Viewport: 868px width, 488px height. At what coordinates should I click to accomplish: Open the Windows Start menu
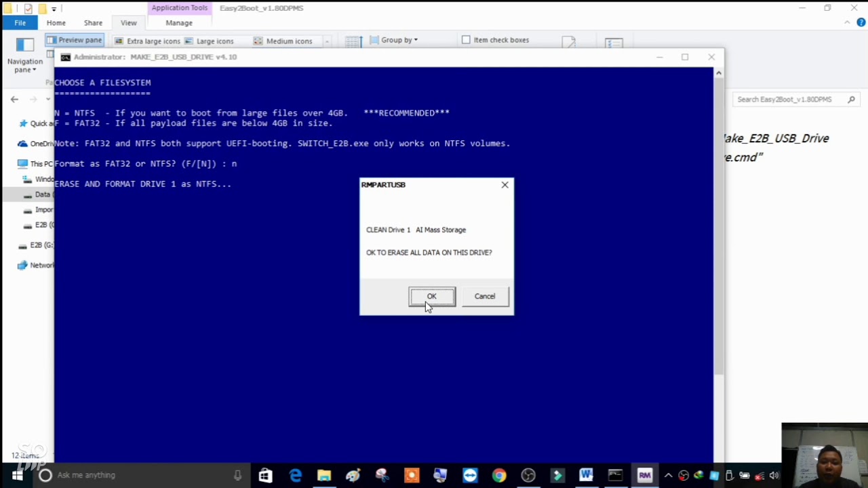pos(17,475)
